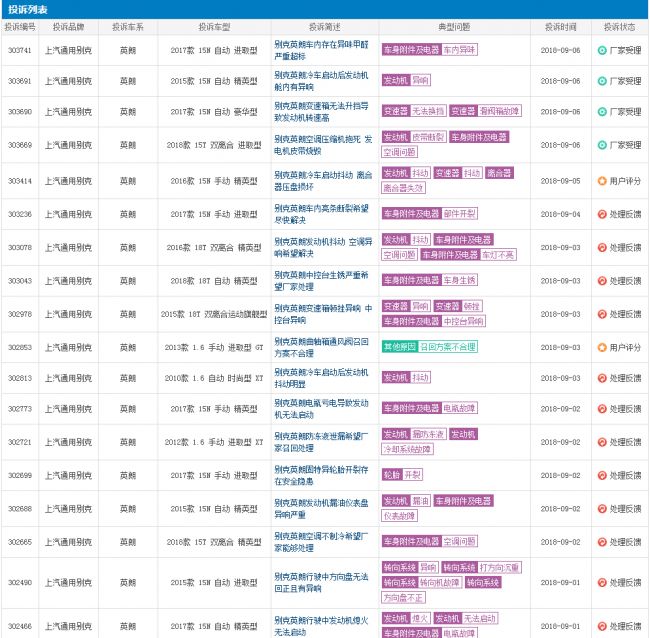This screenshot has height=638, width=650.
Task: Click the 用户评分 status icon for complaint 302853
Action: coord(601,347)
